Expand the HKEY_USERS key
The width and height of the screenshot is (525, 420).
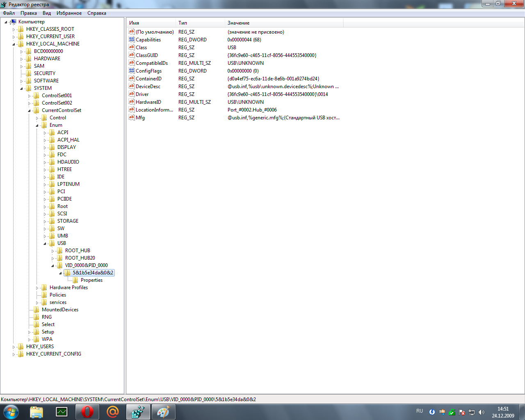click(14, 347)
